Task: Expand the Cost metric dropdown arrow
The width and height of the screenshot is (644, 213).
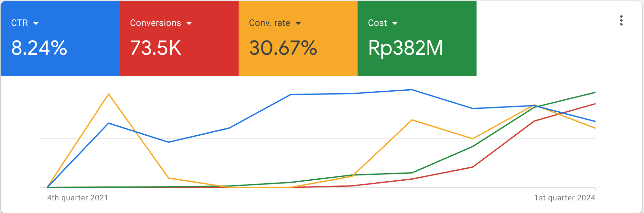Action: pos(395,23)
